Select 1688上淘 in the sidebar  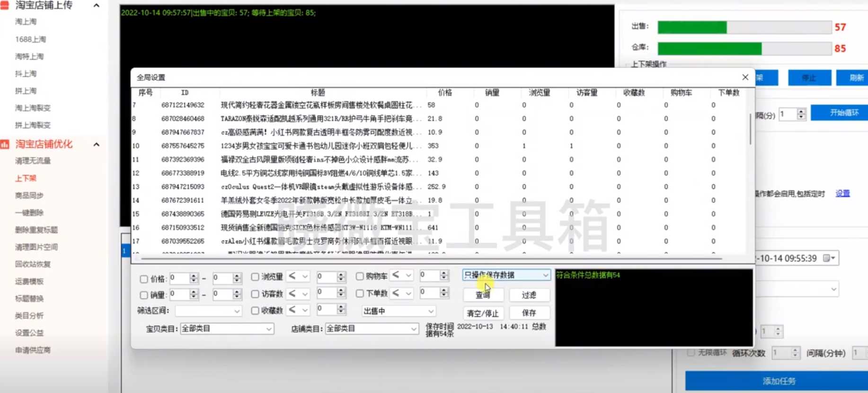[x=30, y=39]
